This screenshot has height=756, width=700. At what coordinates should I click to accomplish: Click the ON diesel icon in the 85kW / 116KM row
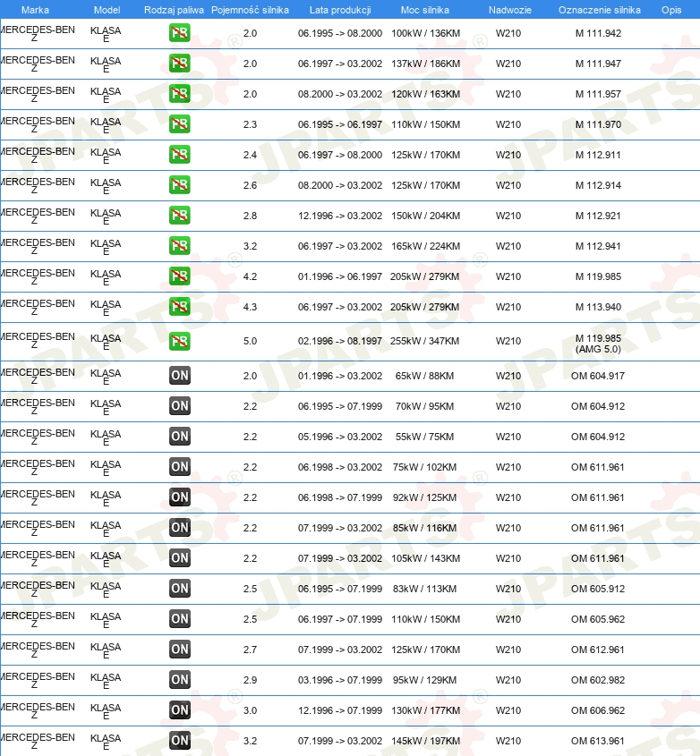tap(179, 528)
